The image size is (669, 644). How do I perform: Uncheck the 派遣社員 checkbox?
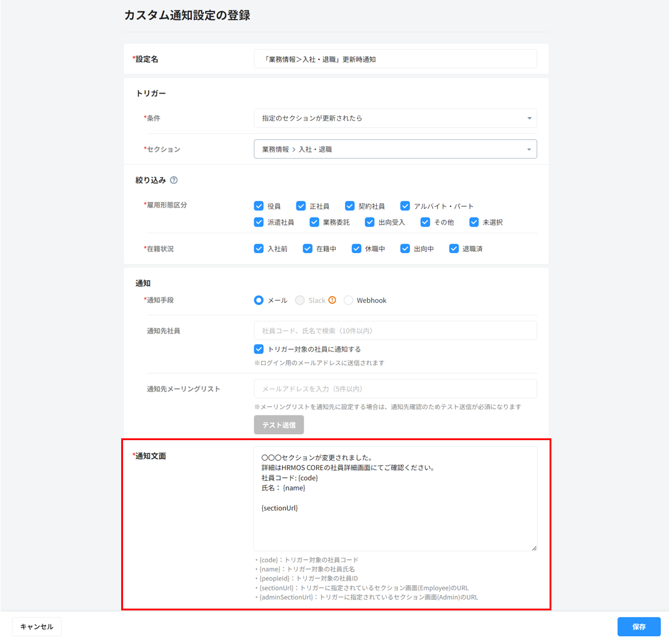pos(259,222)
